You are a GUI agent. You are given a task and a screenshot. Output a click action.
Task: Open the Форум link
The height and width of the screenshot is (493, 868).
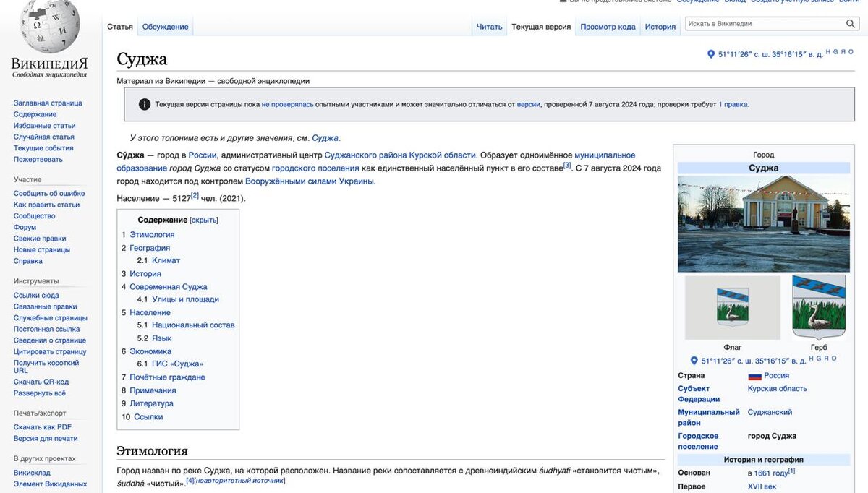click(25, 227)
